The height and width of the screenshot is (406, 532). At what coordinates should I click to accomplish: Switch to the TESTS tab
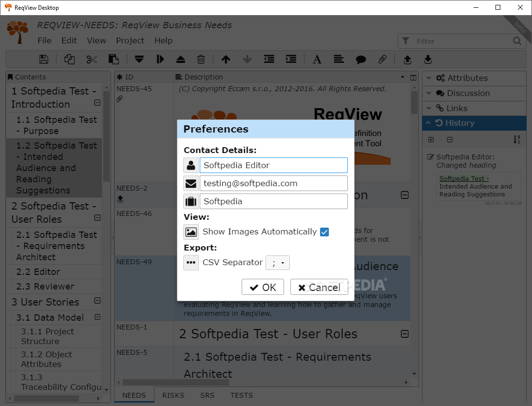pyautogui.click(x=242, y=395)
